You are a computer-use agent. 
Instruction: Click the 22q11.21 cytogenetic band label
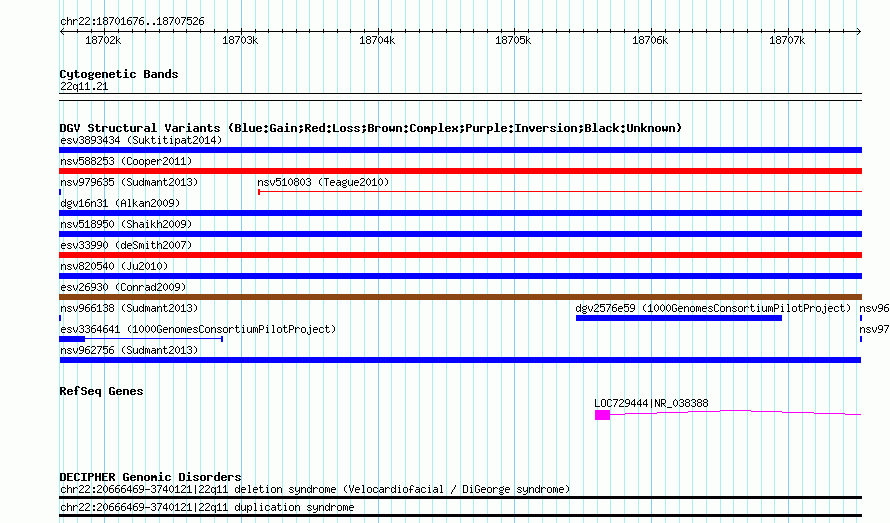(x=84, y=86)
